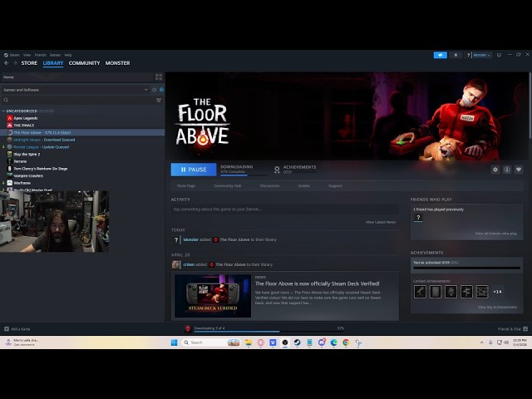The height and width of the screenshot is (399, 532).
Task: Open File Explorer from taskbar
Action: (x=249, y=342)
